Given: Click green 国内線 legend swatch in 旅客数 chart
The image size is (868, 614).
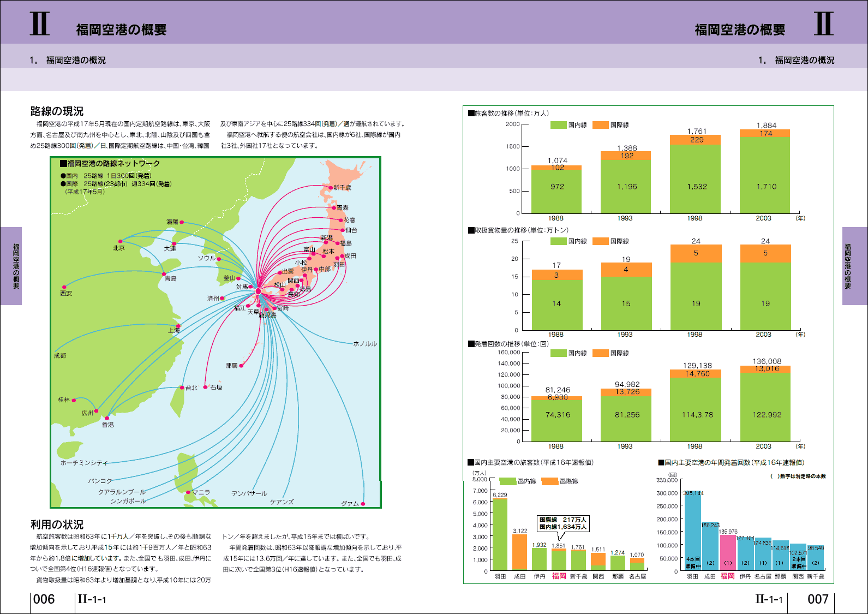Looking at the screenshot, I should pyautogui.click(x=558, y=125).
